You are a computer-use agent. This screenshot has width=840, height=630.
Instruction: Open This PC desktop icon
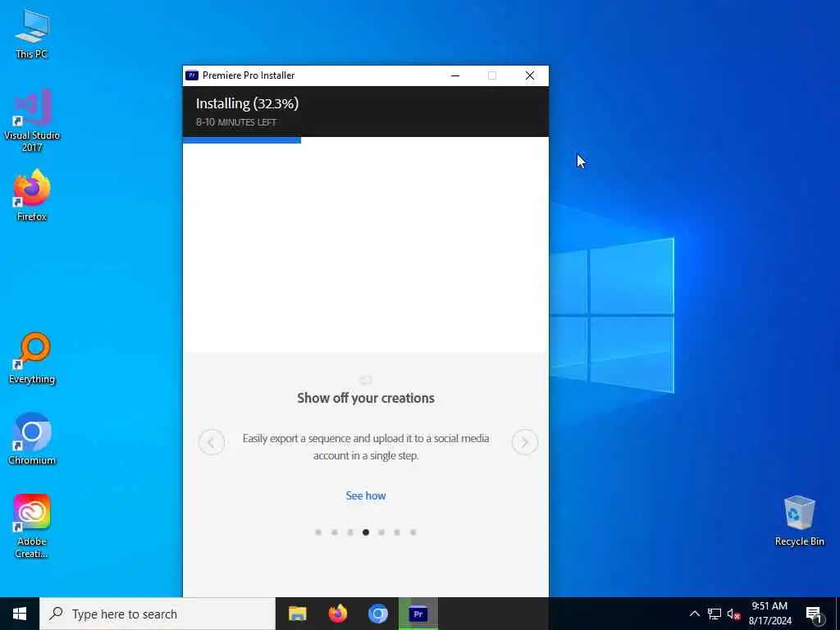pos(32,34)
